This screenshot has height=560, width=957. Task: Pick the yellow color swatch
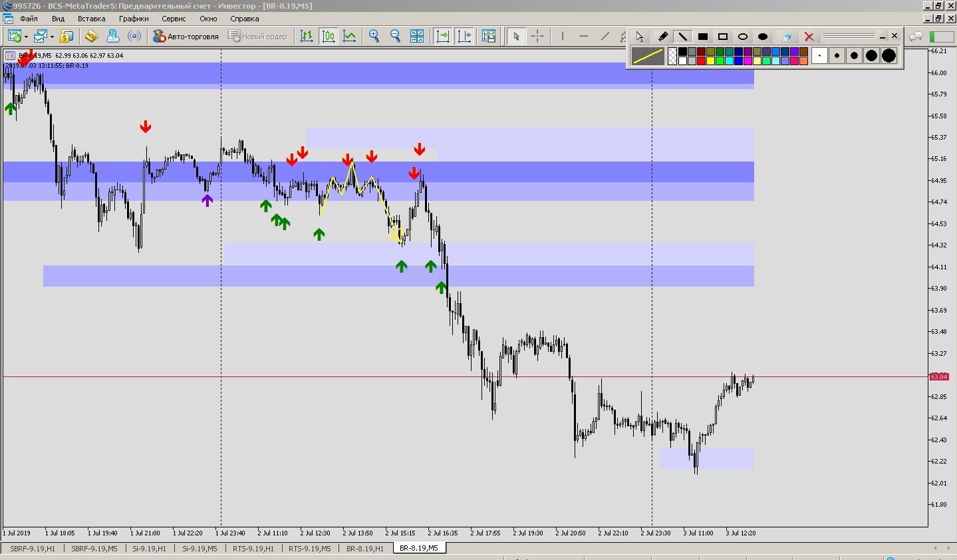pyautogui.click(x=710, y=61)
